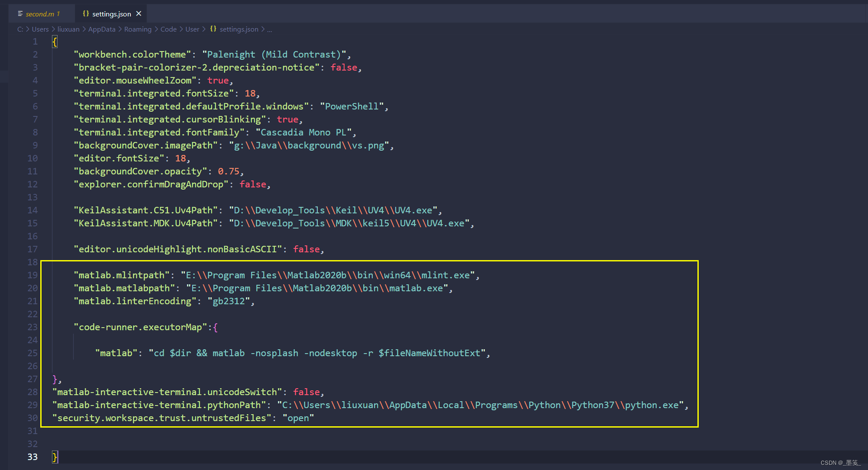Click the "matlab-interactive-terminal.unicodeSwitch" key
This screenshot has width=868, height=470.
tap(167, 392)
